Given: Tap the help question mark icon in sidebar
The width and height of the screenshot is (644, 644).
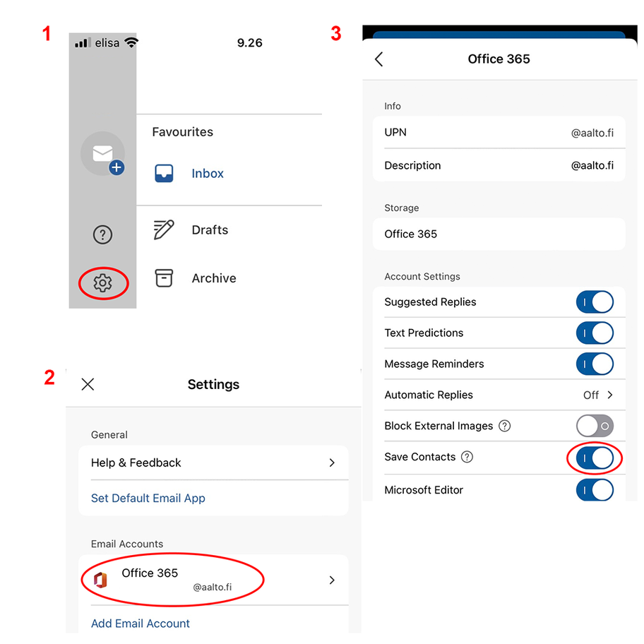Looking at the screenshot, I should (x=102, y=234).
